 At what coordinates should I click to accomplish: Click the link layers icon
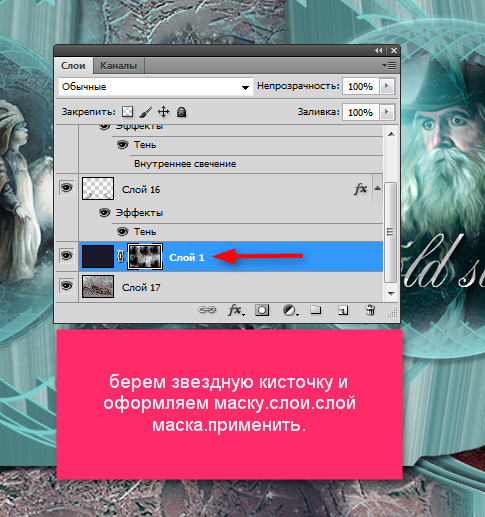point(207,310)
